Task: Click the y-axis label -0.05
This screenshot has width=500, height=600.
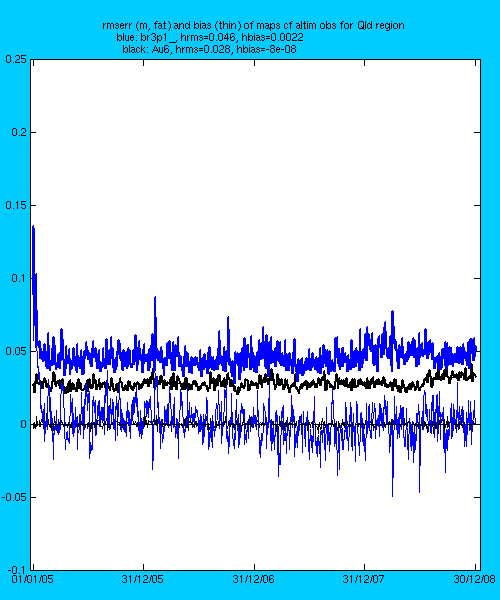Action: [14, 497]
